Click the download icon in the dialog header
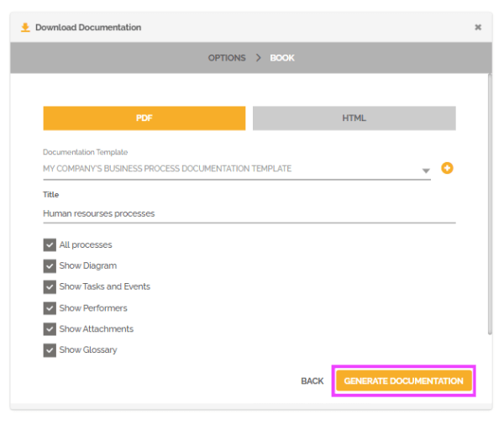 [25, 28]
